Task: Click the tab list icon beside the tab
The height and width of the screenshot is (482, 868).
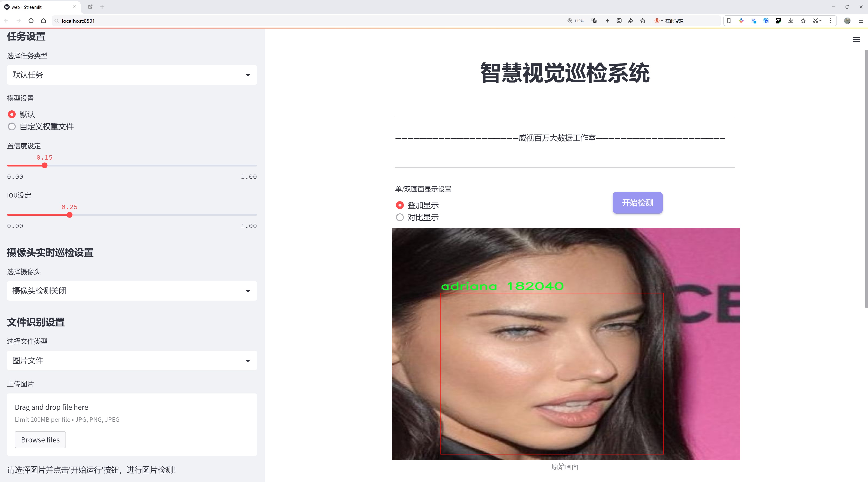Action: click(90, 7)
